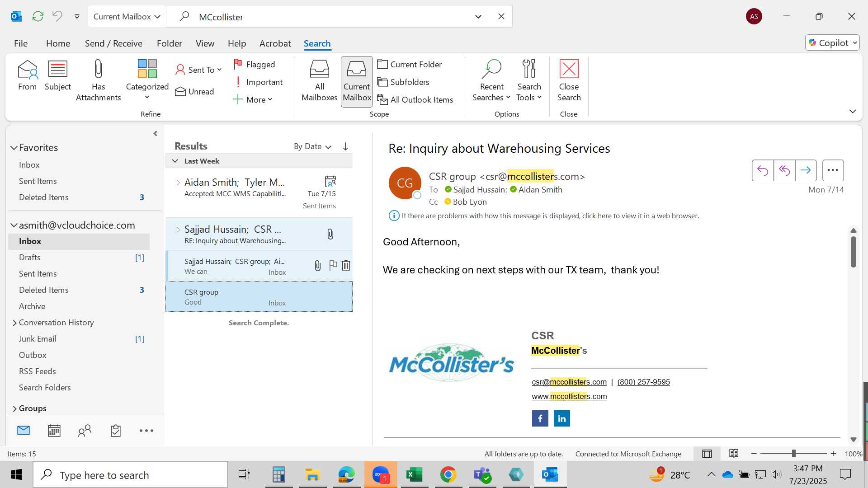The image size is (868, 488).
Task: Open the View tab
Action: tap(205, 43)
